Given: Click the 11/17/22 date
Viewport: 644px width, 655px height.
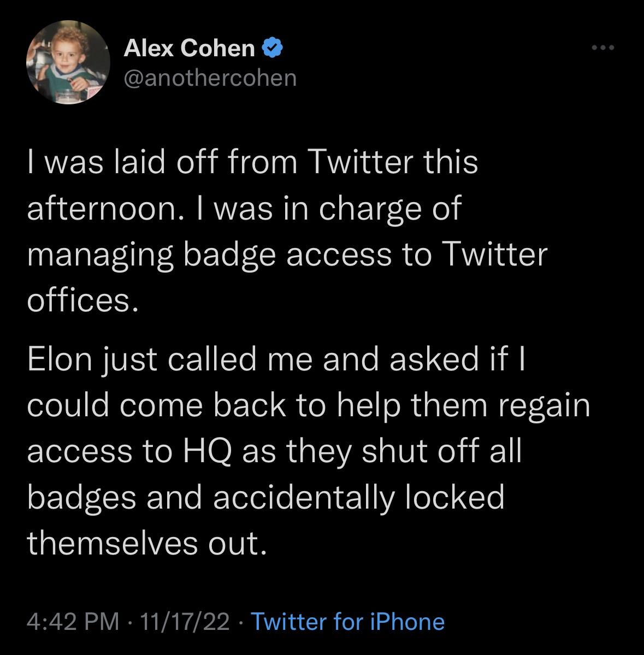Looking at the screenshot, I should coord(185,622).
